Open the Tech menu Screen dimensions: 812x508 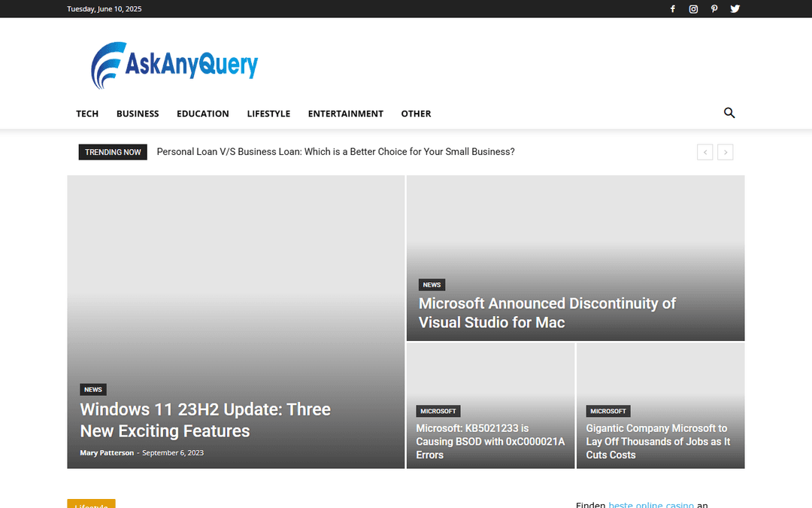click(x=87, y=114)
